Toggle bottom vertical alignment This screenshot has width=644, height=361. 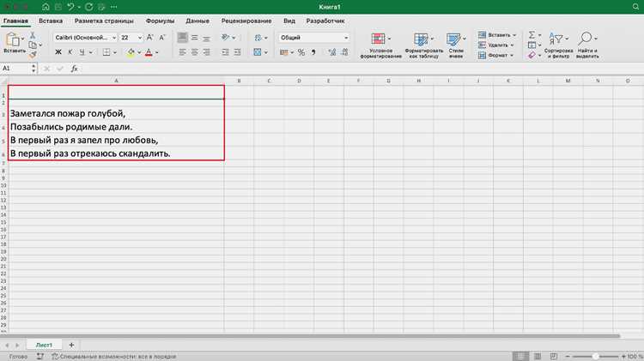tap(206, 38)
